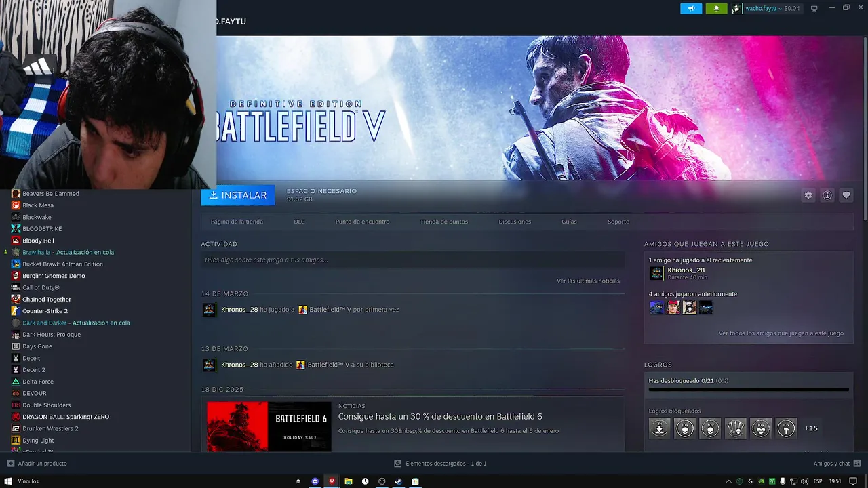
Task: Click Khronos_28 avatar in friends panel
Action: [x=656, y=273]
